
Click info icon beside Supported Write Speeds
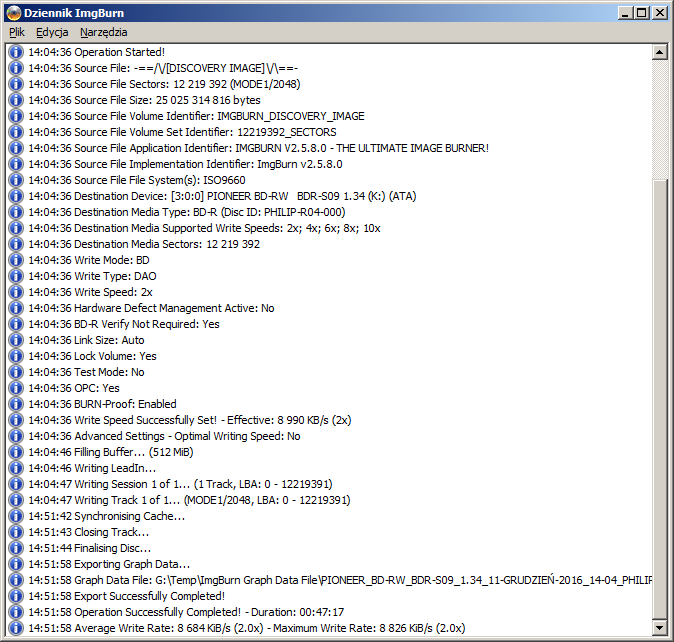[15, 228]
